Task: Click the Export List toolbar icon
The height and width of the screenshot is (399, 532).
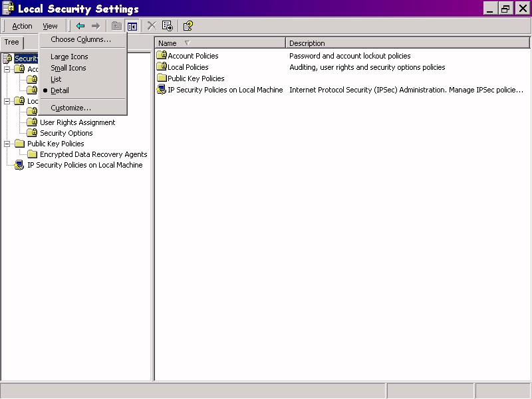Action: pos(168,26)
